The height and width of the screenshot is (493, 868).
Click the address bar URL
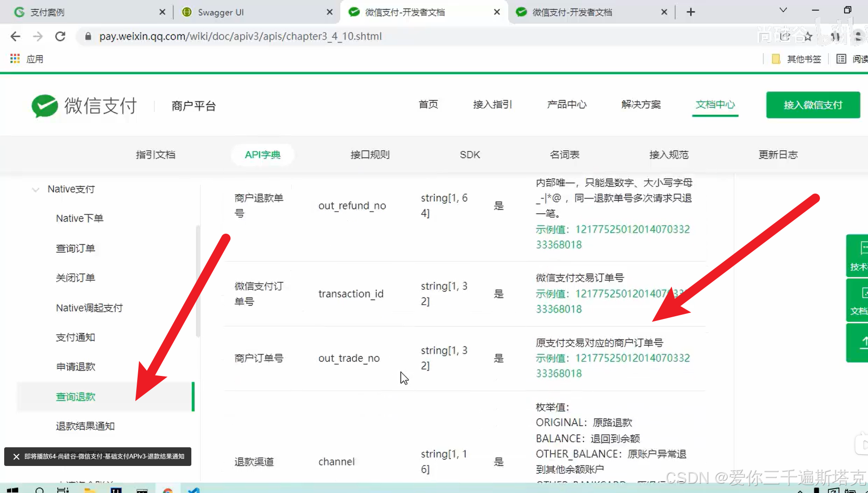[240, 36]
